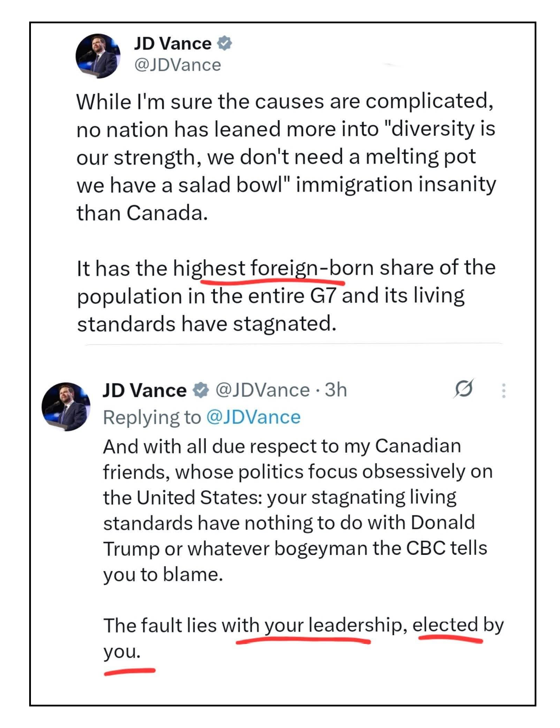Click the sentence "The fault lies with your leadership"
560x728 pixels.
point(302,626)
